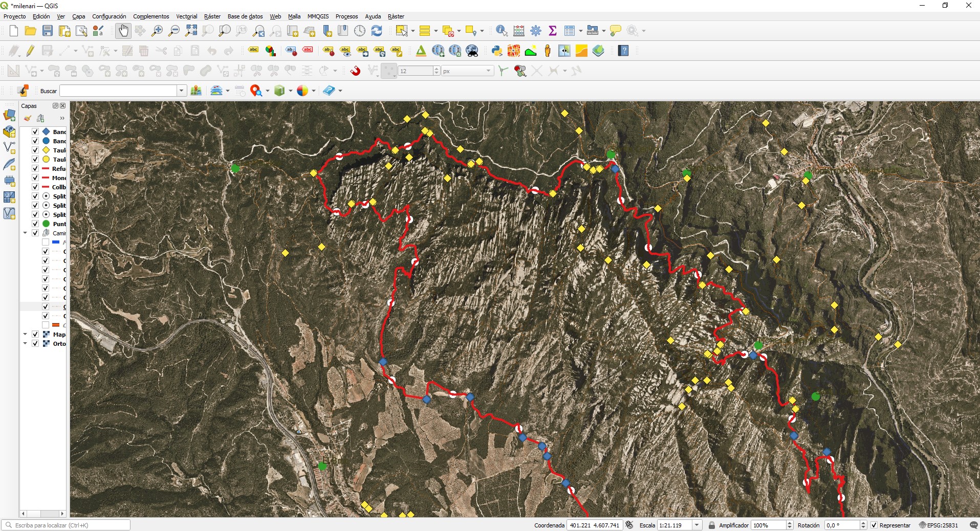The width and height of the screenshot is (980, 531).
Task: Show statistical summary sigma icon
Action: coord(553,31)
